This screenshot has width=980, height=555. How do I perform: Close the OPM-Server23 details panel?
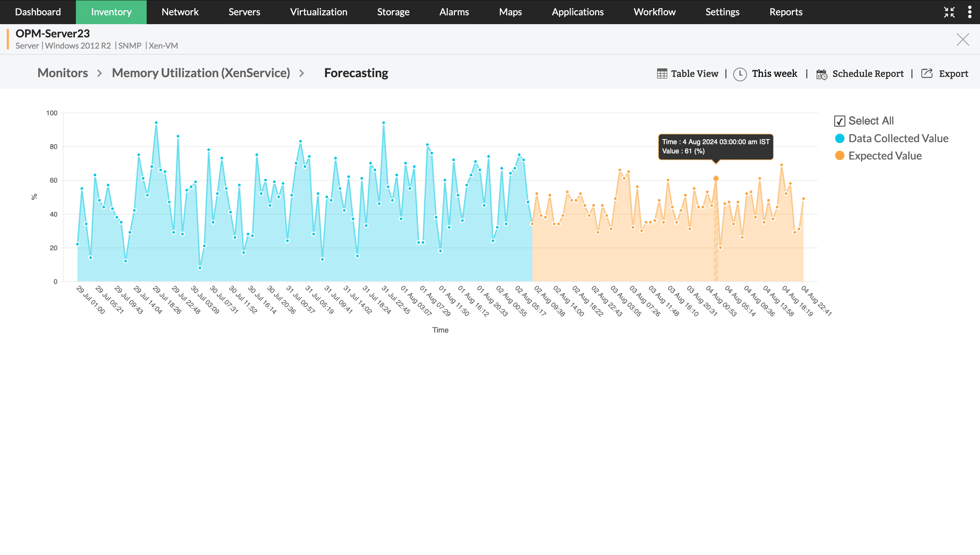coord(962,39)
